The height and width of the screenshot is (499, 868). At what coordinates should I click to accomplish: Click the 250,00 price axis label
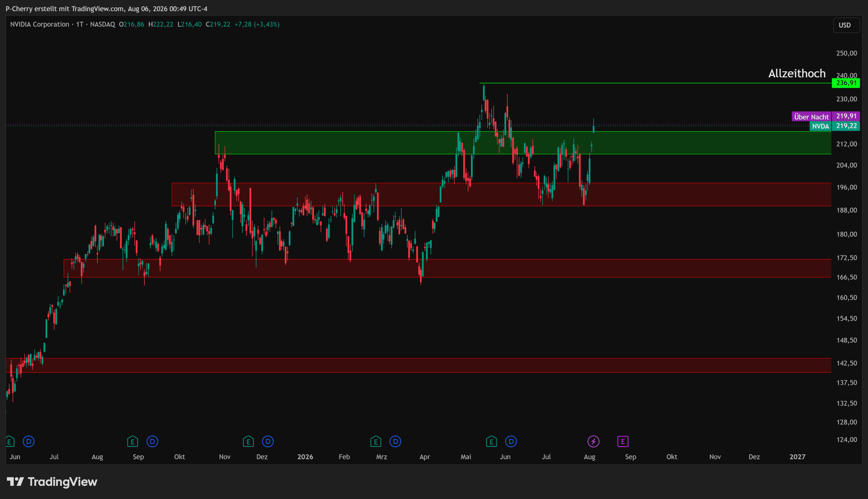pyautogui.click(x=846, y=53)
